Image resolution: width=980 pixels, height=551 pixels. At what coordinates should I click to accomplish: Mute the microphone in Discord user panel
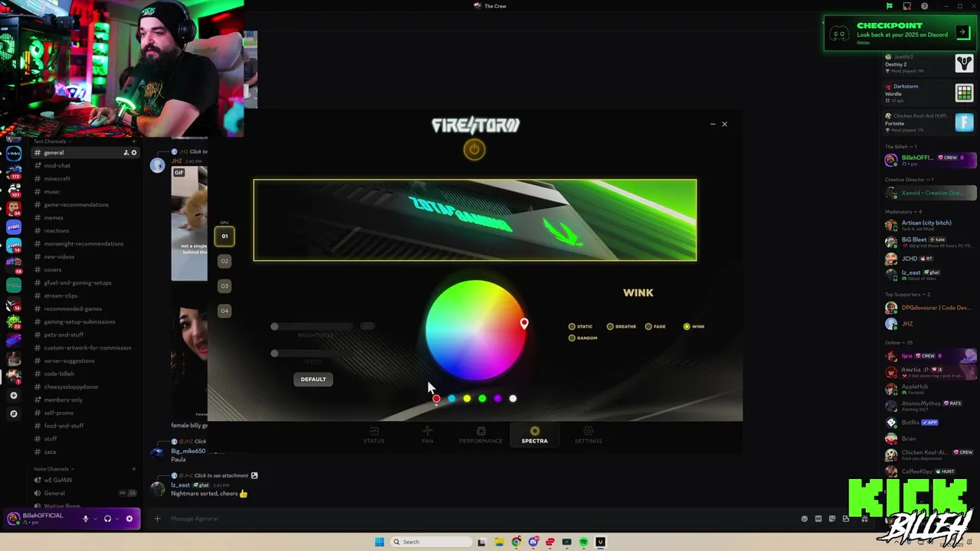click(x=86, y=519)
